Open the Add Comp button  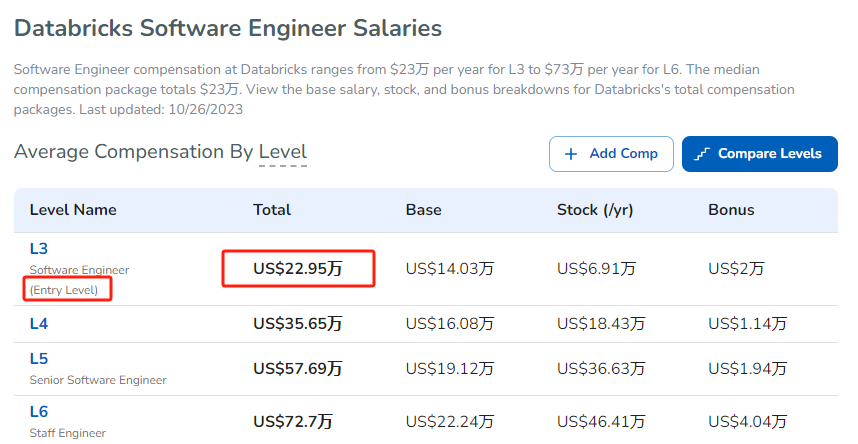(x=611, y=154)
